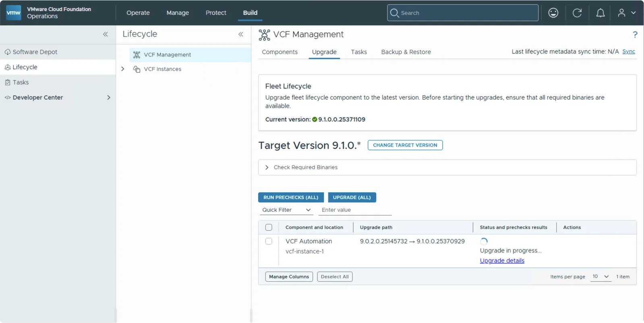This screenshot has height=323, width=644.
Task: Switch to the Backup & Restore tab
Action: [406, 52]
